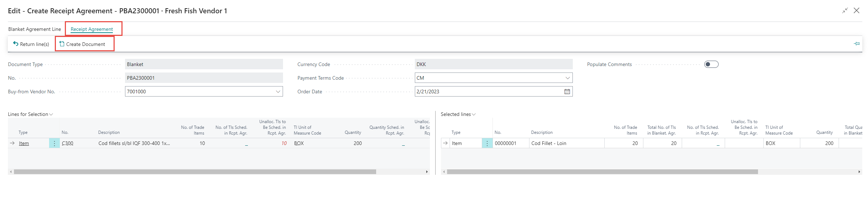This screenshot has width=868, height=220.
Task: Select the C300 row arrow indicator
Action: tap(12, 143)
